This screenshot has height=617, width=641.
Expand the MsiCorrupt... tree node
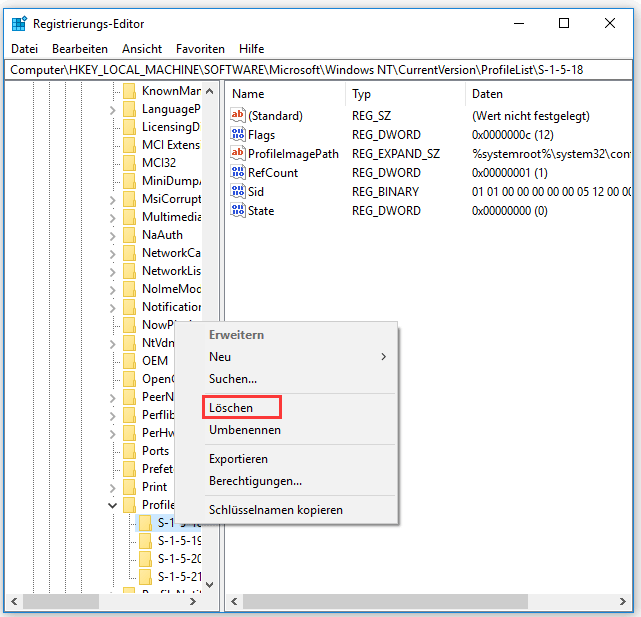click(112, 200)
